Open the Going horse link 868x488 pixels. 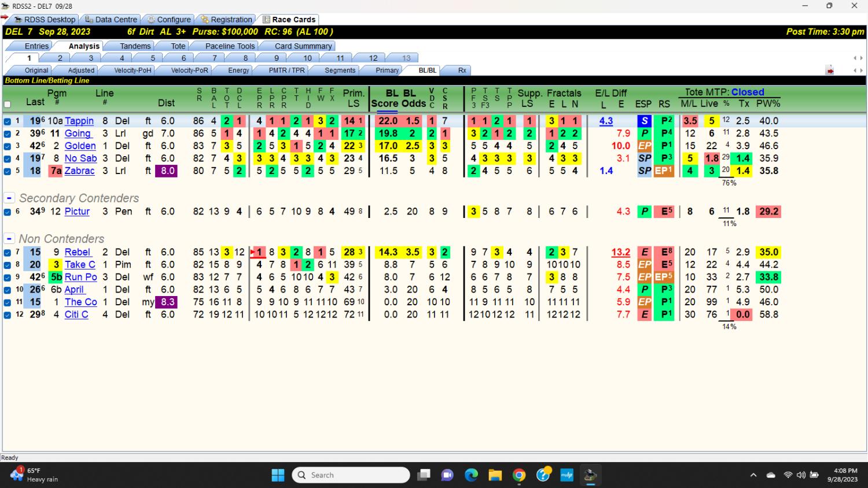[x=78, y=133]
